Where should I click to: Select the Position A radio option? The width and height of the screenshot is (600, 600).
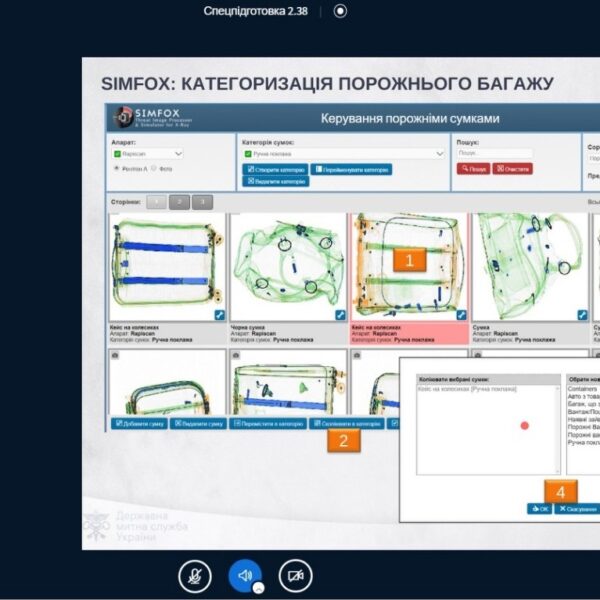pos(117,168)
